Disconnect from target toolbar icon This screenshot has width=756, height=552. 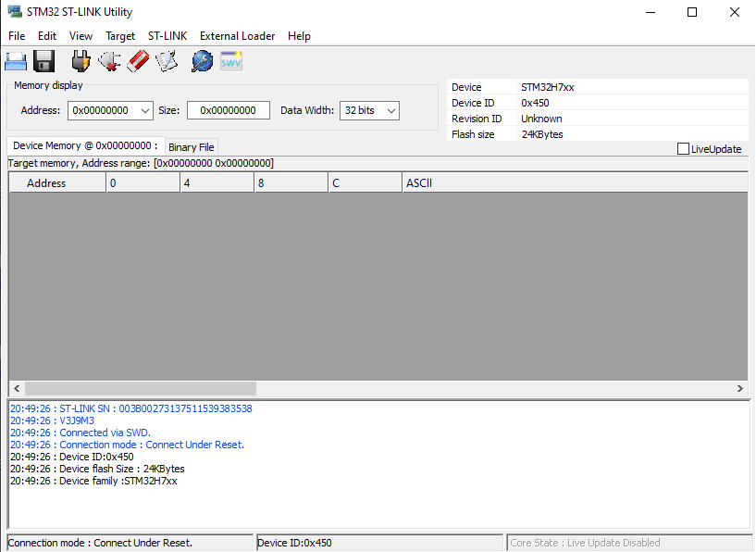click(109, 61)
